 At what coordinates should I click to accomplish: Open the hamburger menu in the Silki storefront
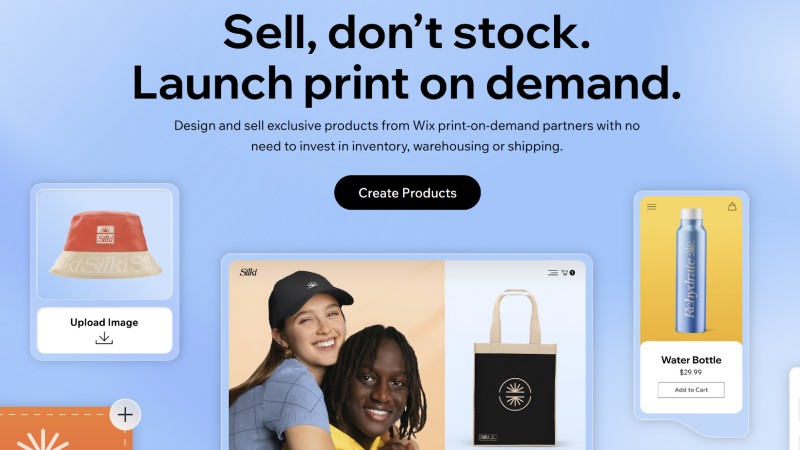click(x=553, y=273)
